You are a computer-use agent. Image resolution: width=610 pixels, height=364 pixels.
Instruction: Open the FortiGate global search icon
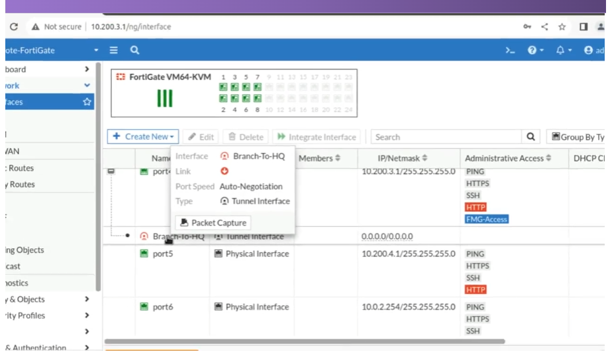(134, 50)
